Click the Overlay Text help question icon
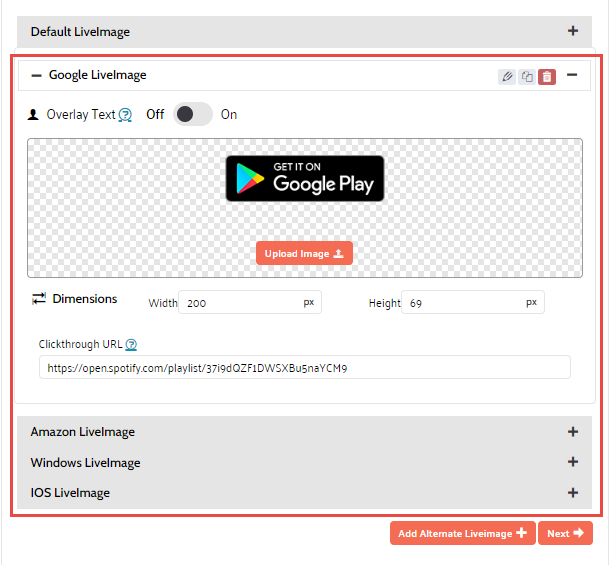The image size is (611, 565). click(x=125, y=115)
